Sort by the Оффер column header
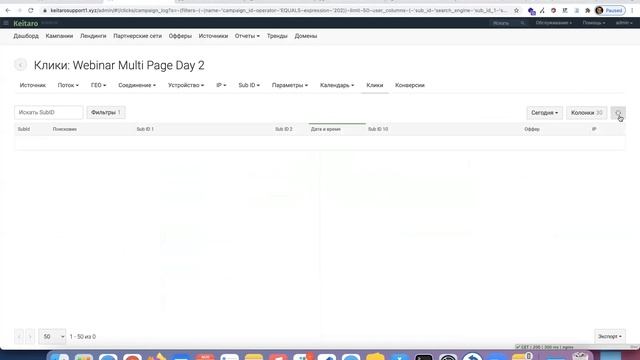This screenshot has height=360, width=640. coord(532,129)
